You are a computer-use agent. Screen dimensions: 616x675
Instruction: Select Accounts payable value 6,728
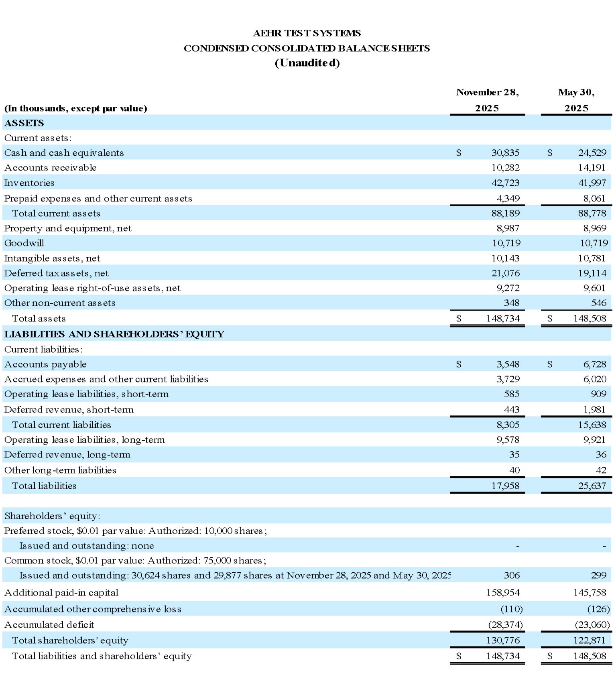(x=594, y=364)
